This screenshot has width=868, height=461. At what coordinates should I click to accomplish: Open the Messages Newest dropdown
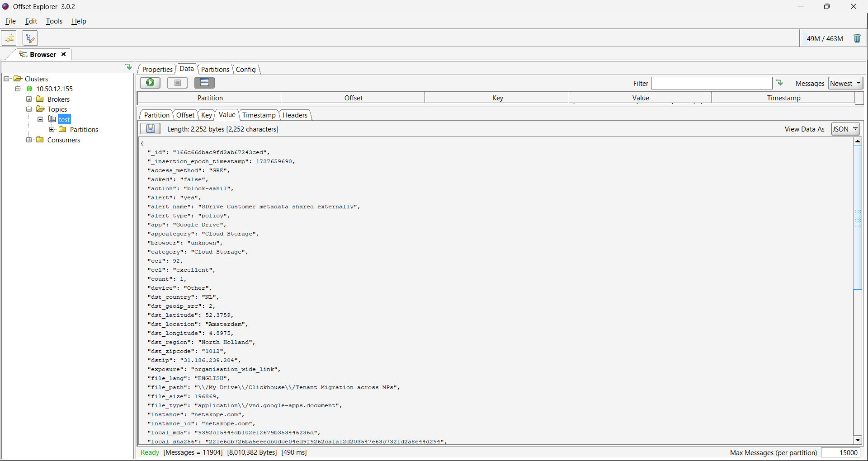(x=845, y=83)
